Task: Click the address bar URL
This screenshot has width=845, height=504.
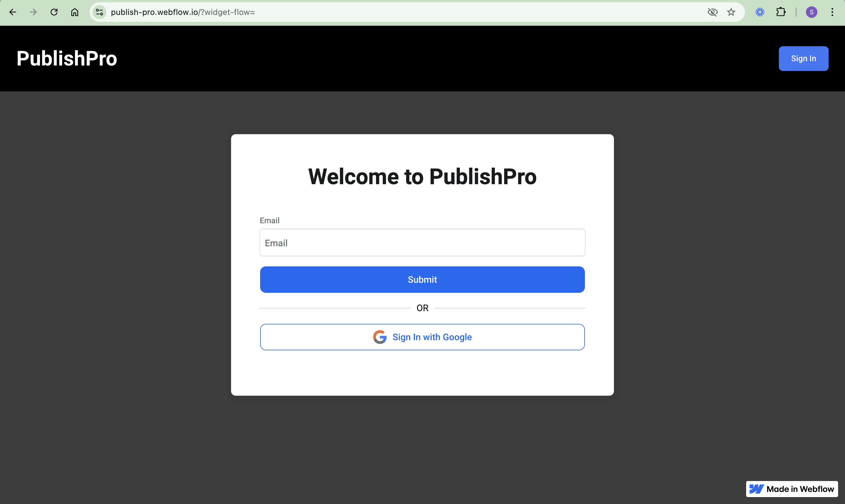Action: pos(183,12)
